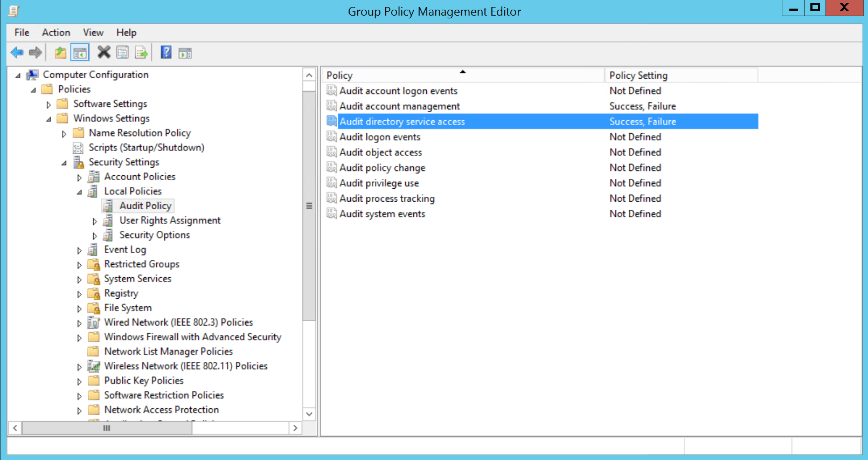Select Network List Manager Policies

point(169,351)
